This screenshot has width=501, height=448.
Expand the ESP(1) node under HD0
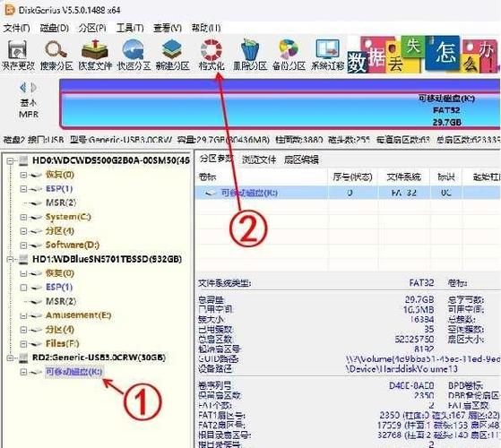23,189
